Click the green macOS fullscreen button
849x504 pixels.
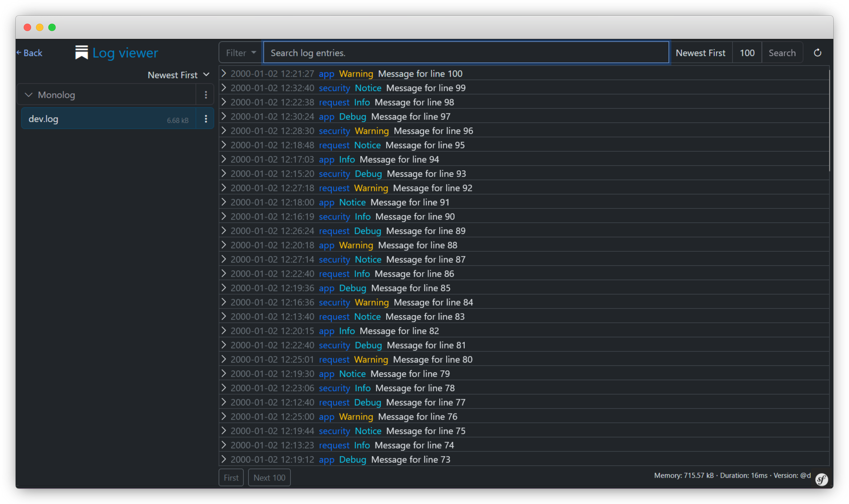[x=52, y=27]
